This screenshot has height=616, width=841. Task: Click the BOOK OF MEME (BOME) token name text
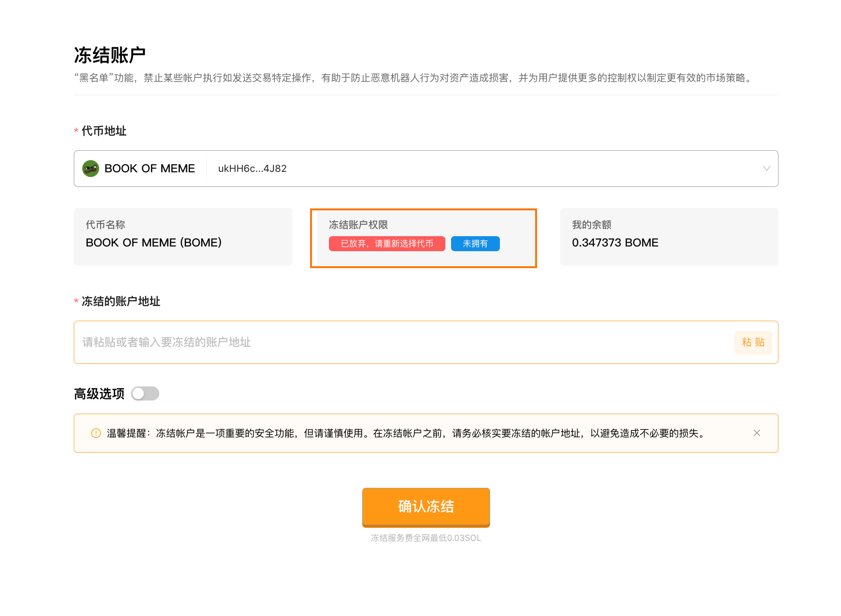click(x=154, y=243)
